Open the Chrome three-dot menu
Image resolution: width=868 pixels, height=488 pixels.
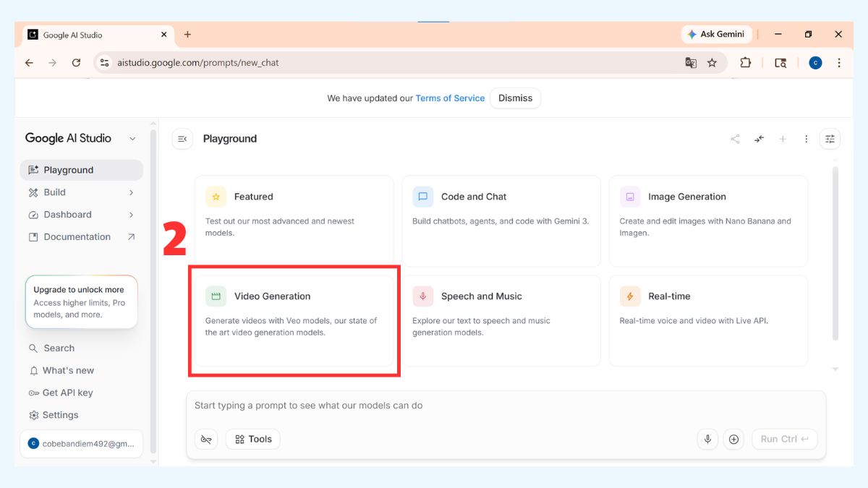pyautogui.click(x=839, y=63)
